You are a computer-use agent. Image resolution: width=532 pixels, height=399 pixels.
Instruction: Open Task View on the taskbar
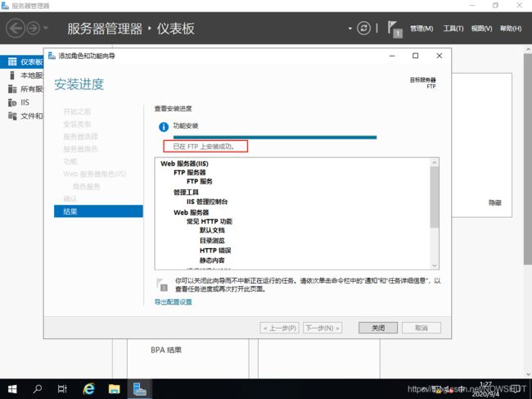point(62,389)
